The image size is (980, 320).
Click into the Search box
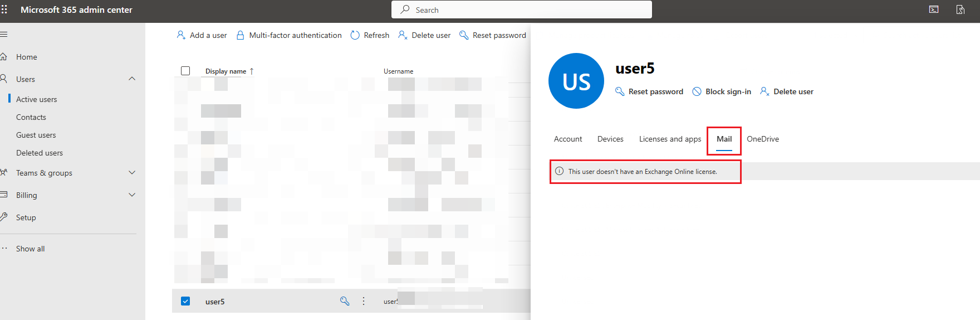coord(522,9)
